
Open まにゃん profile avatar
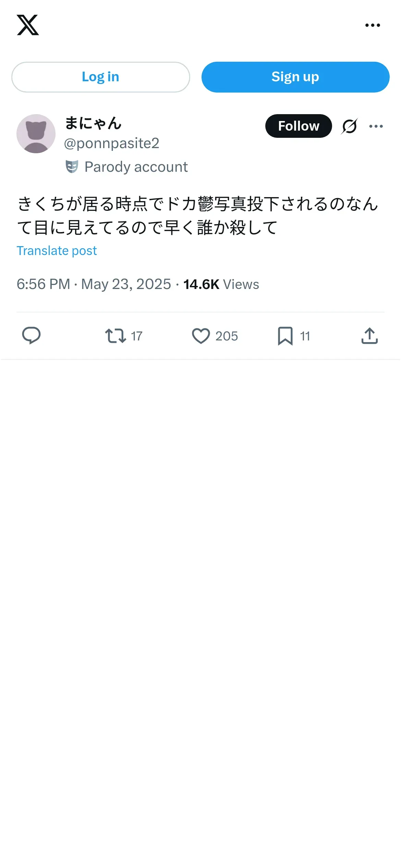coord(36,134)
